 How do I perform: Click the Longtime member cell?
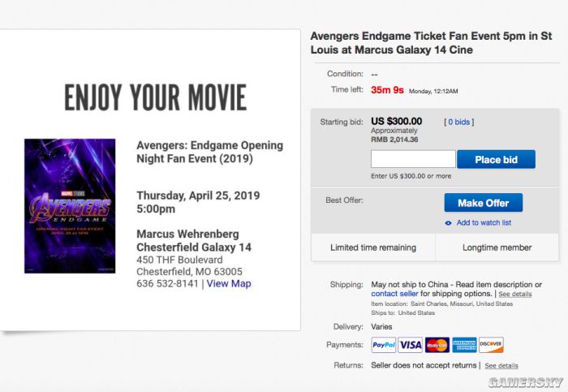(x=497, y=248)
